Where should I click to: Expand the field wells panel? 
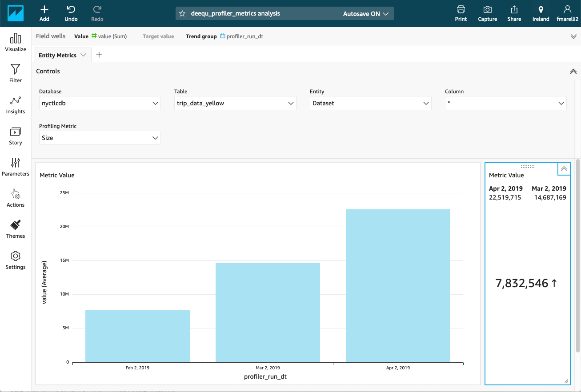[x=573, y=36]
